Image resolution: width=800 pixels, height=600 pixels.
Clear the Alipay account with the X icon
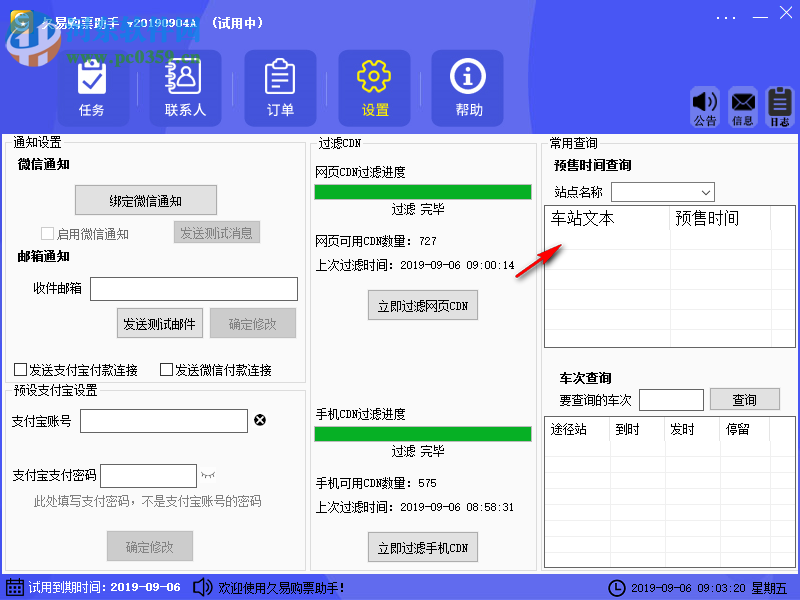[x=260, y=420]
